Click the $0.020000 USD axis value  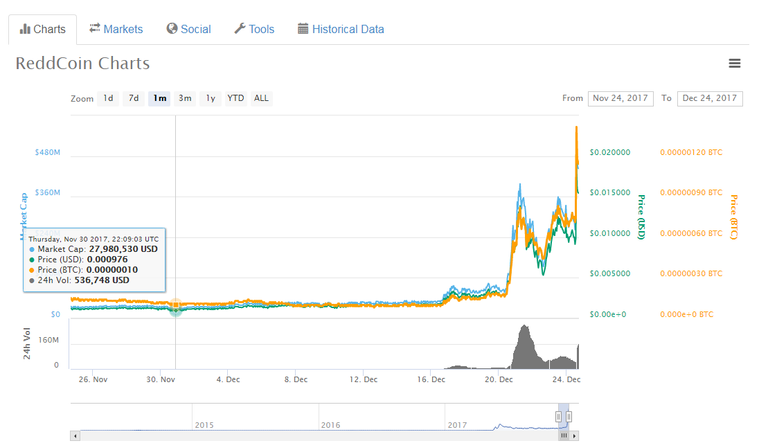point(610,152)
